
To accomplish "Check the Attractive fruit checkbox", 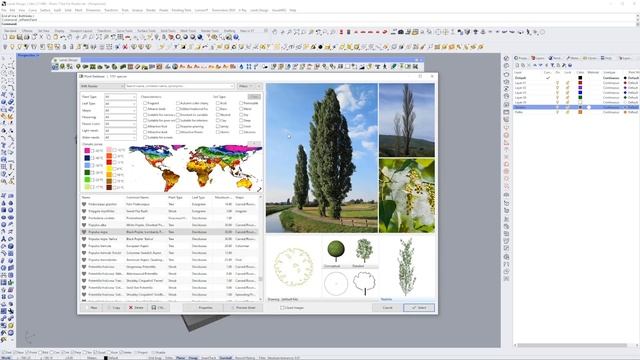I will click(x=145, y=127).
